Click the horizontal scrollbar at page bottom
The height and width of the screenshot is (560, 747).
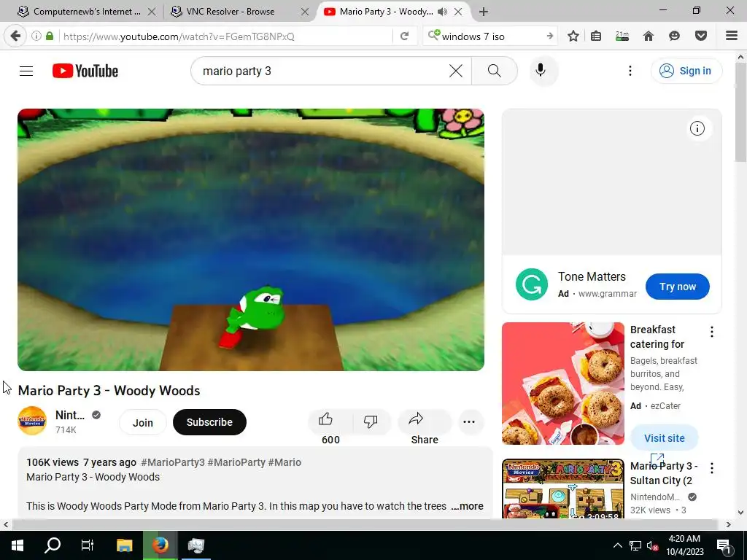click(x=365, y=524)
